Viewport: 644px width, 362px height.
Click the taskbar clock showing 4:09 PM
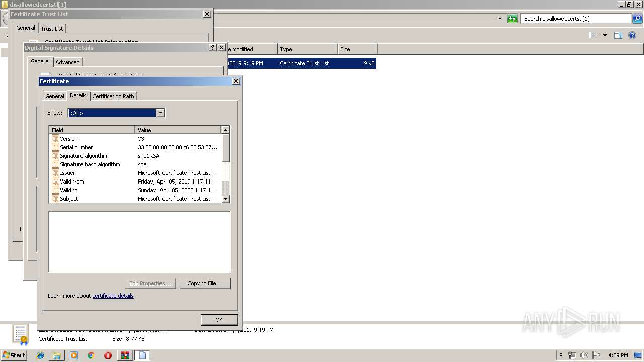tap(618, 355)
